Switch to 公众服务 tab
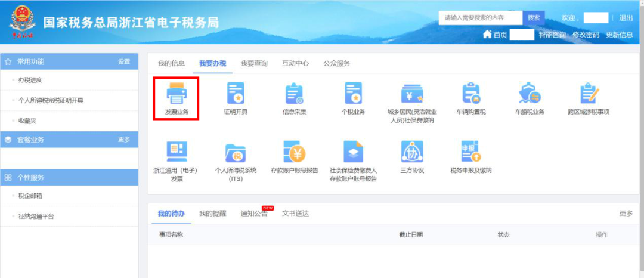Screen dimensions: 644x278 pyautogui.click(x=337, y=63)
